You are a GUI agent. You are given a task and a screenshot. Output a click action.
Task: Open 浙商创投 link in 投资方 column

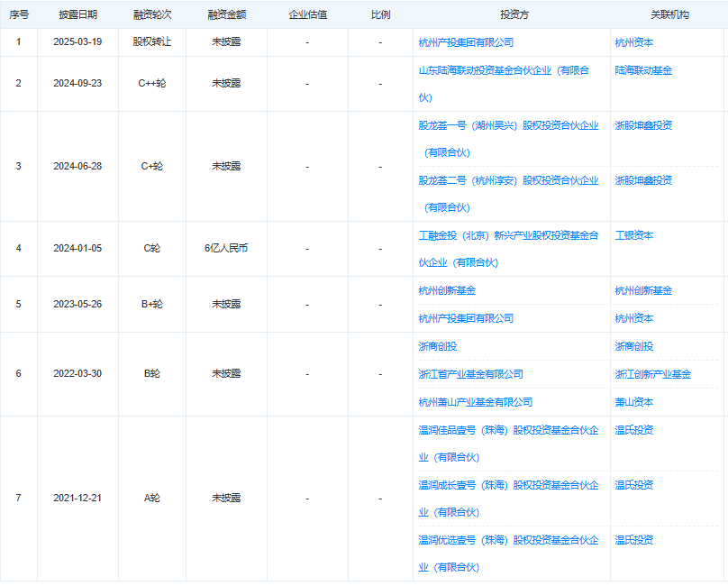pos(438,346)
